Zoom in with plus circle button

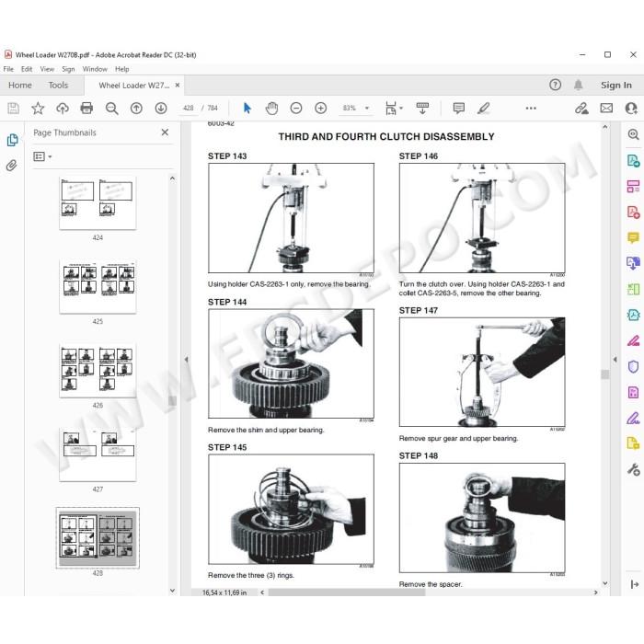click(320, 108)
